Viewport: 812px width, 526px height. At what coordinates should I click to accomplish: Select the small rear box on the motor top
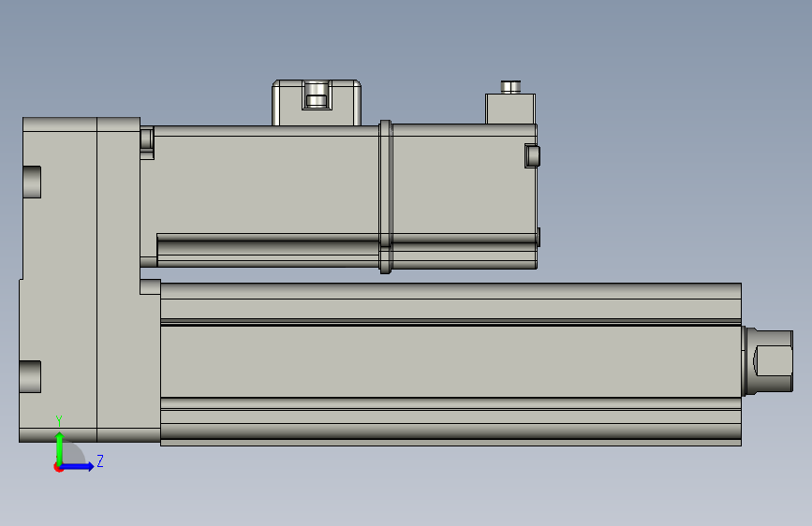pos(510,109)
